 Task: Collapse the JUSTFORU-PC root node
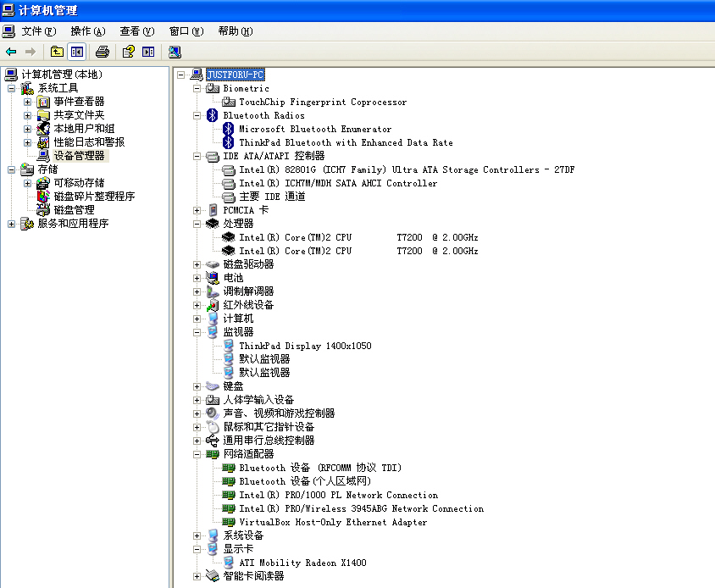tap(181, 75)
